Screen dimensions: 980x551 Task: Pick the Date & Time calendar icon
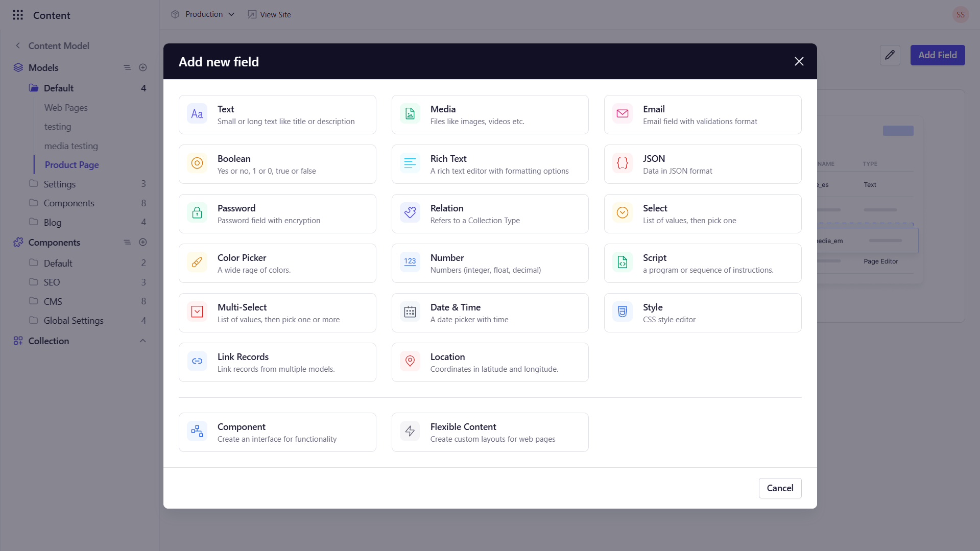[410, 312]
